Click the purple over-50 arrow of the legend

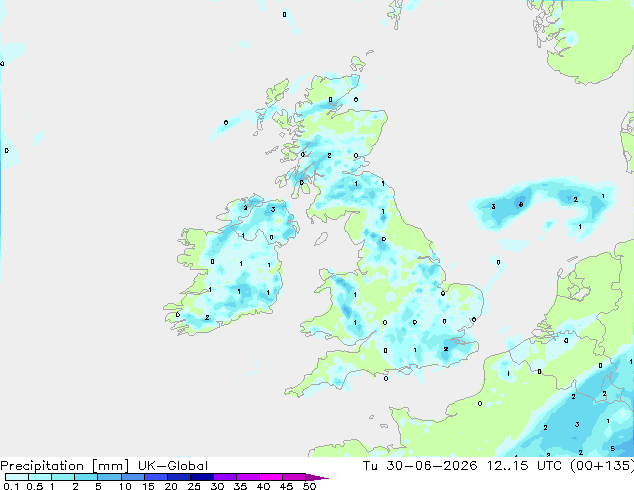pyautogui.click(x=317, y=477)
